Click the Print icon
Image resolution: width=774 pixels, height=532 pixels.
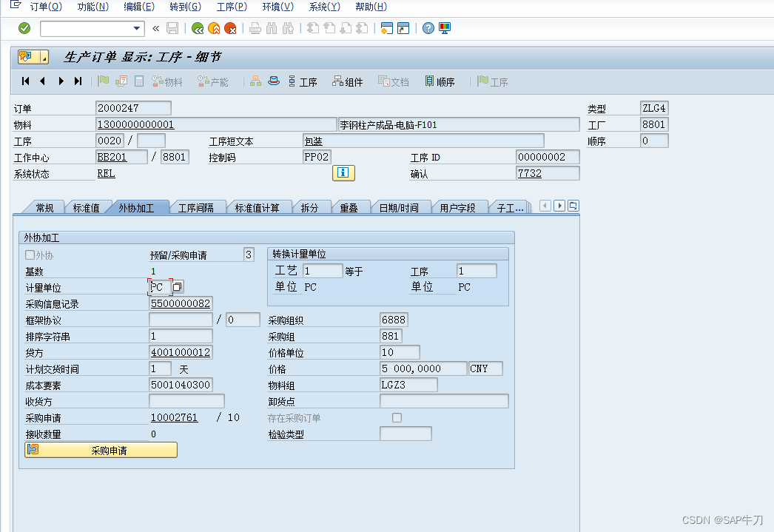point(255,28)
